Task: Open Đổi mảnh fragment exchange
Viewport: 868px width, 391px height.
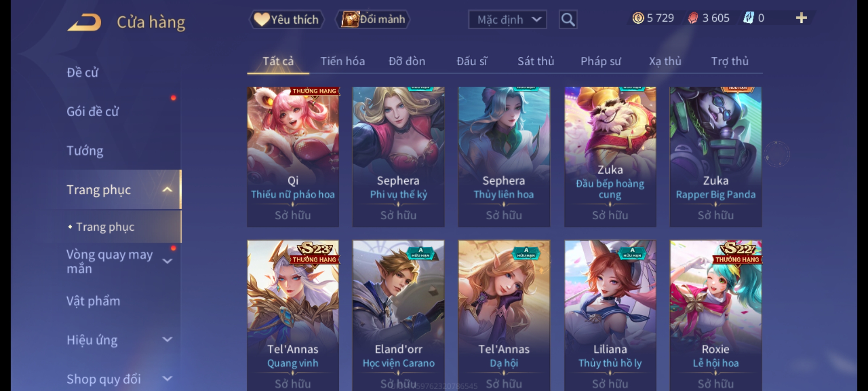Action: click(x=373, y=20)
